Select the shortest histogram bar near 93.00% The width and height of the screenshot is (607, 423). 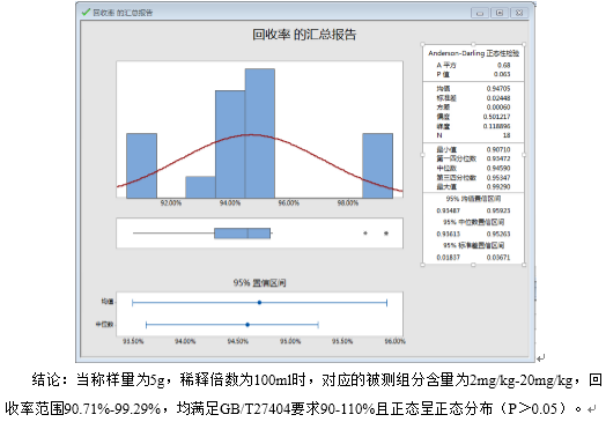200,188
